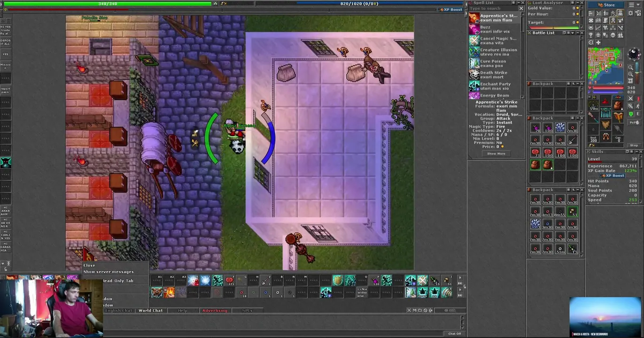Image resolution: width=644 pixels, height=338 pixels.
Task: Zoom in the minimap with lower magnifier
Action: point(631,74)
